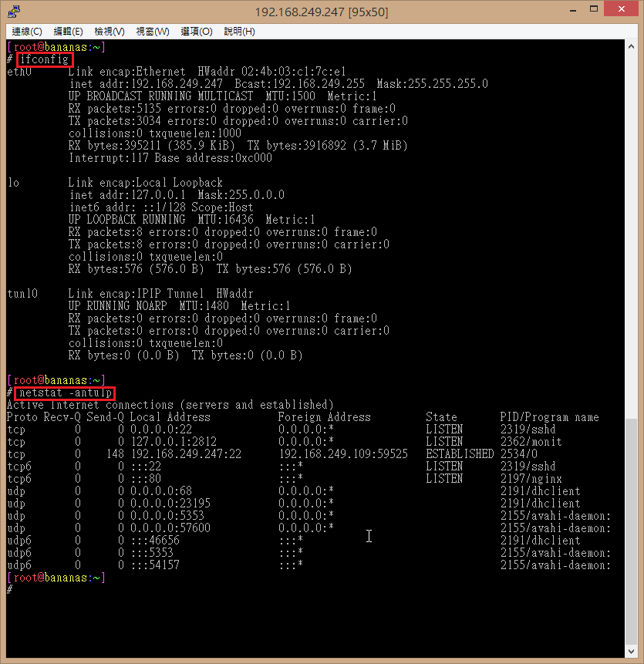Click the last root@bananas prompt

coord(56,578)
